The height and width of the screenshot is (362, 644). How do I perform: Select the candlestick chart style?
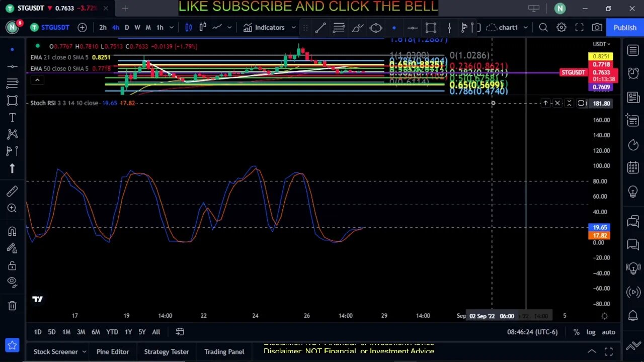pyautogui.click(x=189, y=27)
